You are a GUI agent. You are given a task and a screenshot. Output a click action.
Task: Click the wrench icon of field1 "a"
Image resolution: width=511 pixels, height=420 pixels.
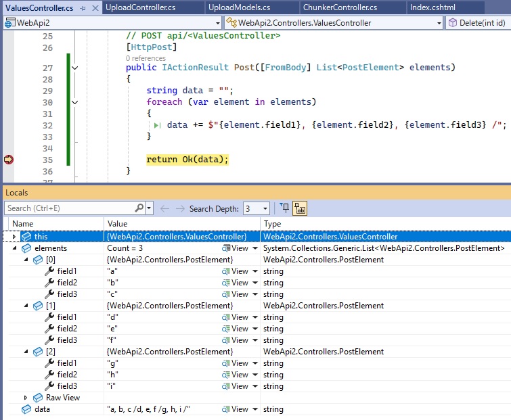coord(49,271)
